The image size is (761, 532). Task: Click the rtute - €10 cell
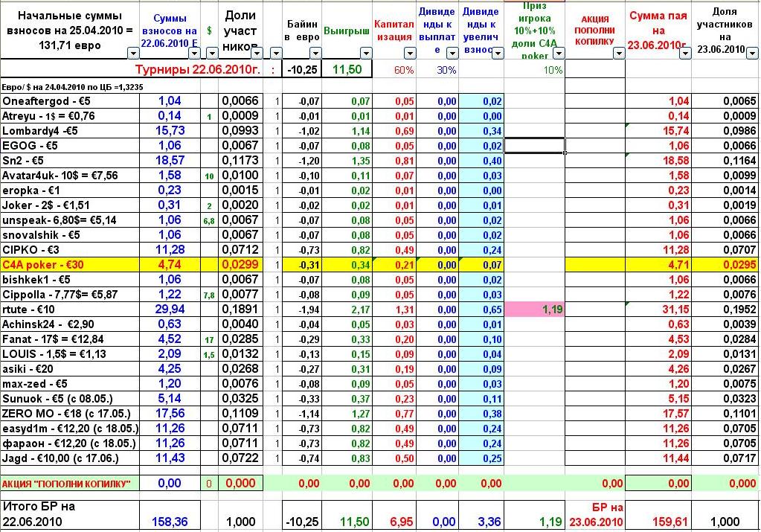tap(70, 310)
